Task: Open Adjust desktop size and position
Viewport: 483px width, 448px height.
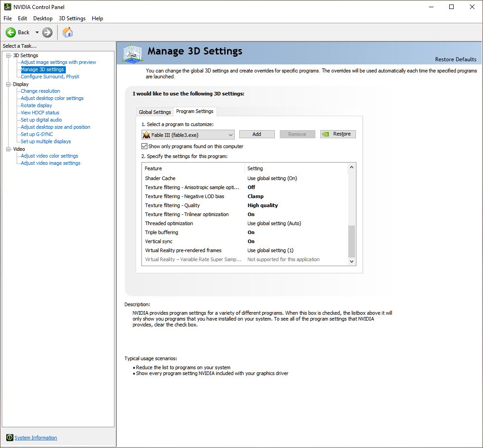Action: point(55,127)
